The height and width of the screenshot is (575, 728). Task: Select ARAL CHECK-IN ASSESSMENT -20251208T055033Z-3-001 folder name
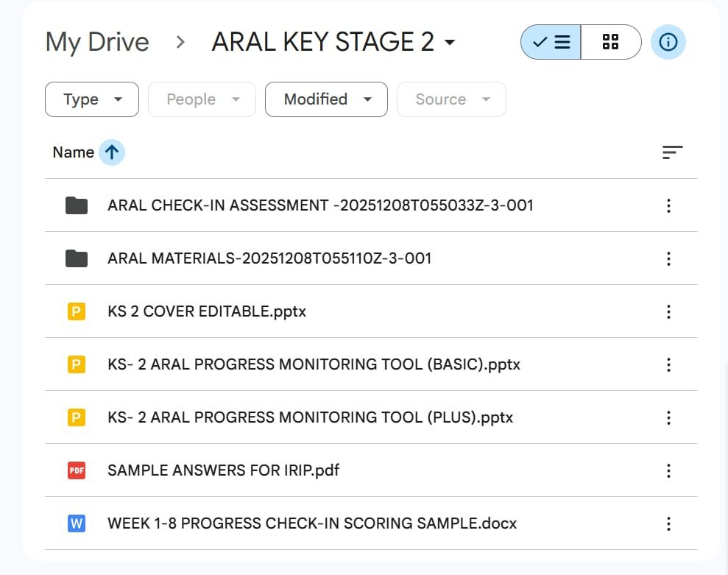point(320,205)
